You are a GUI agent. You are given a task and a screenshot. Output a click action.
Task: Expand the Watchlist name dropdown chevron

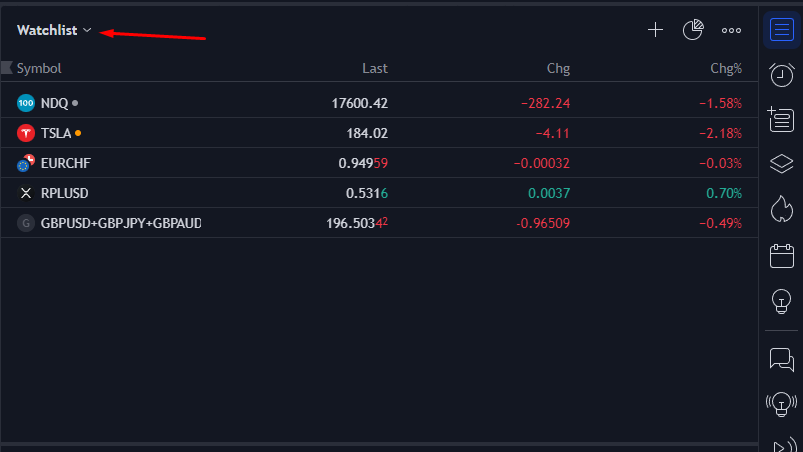pyautogui.click(x=87, y=30)
